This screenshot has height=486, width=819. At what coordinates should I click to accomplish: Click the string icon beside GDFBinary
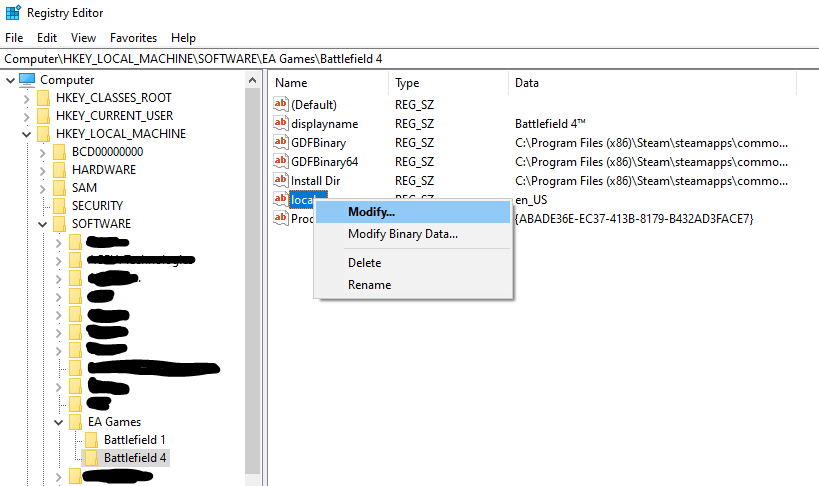pos(281,142)
